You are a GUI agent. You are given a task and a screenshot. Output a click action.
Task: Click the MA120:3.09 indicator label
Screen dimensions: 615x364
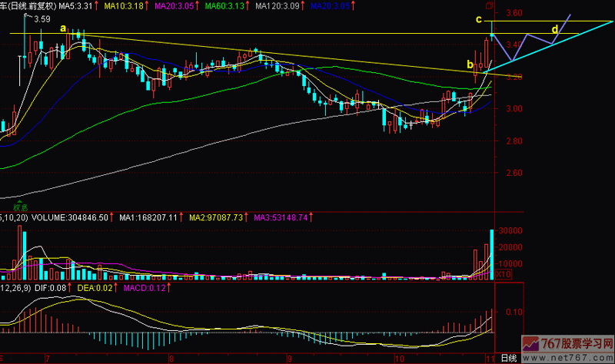(271, 5)
